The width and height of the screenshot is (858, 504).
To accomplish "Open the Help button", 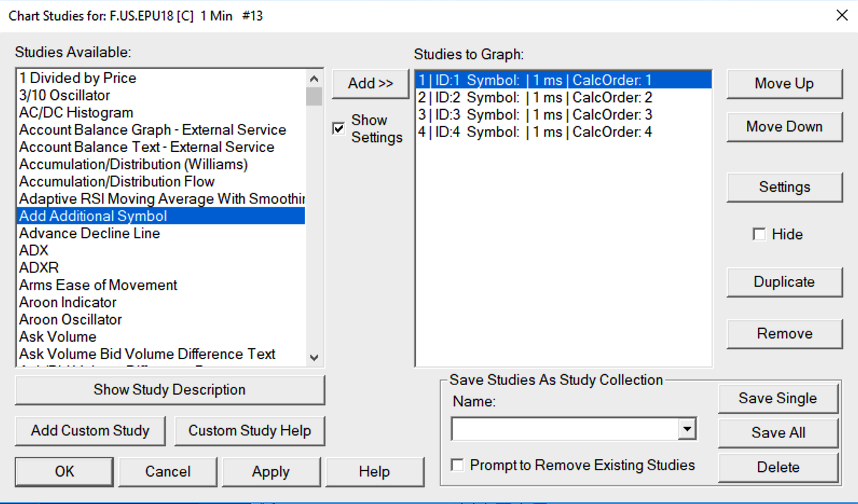I will point(374,472).
